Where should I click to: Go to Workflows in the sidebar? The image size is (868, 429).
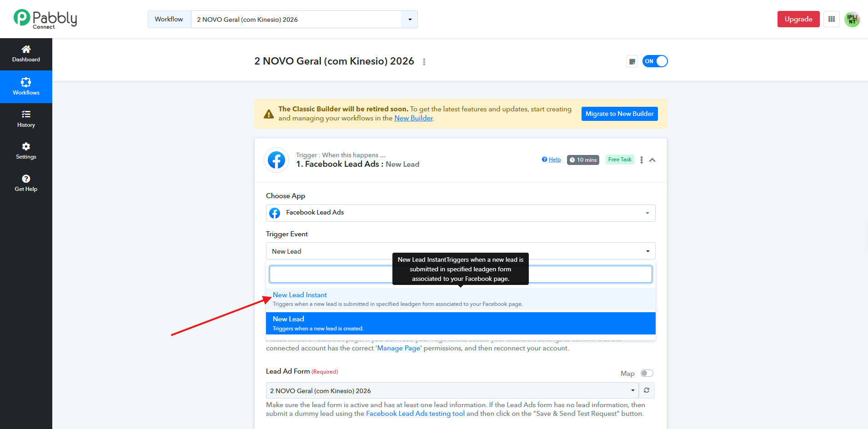(26, 87)
